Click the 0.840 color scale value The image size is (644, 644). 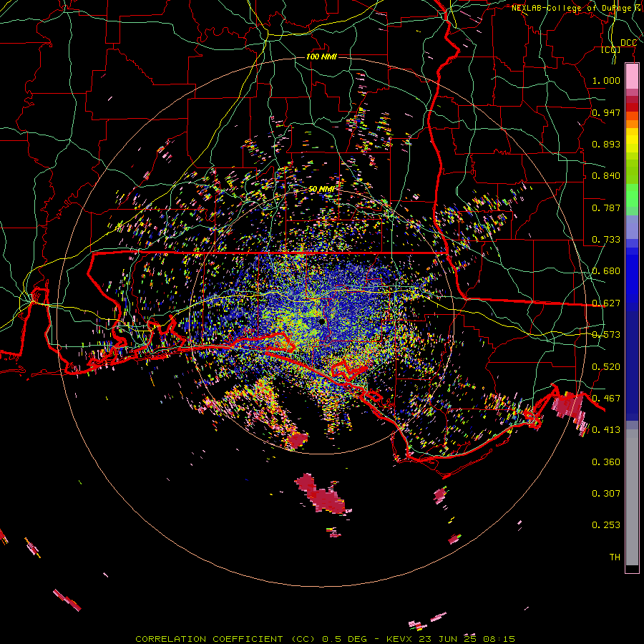(x=606, y=176)
